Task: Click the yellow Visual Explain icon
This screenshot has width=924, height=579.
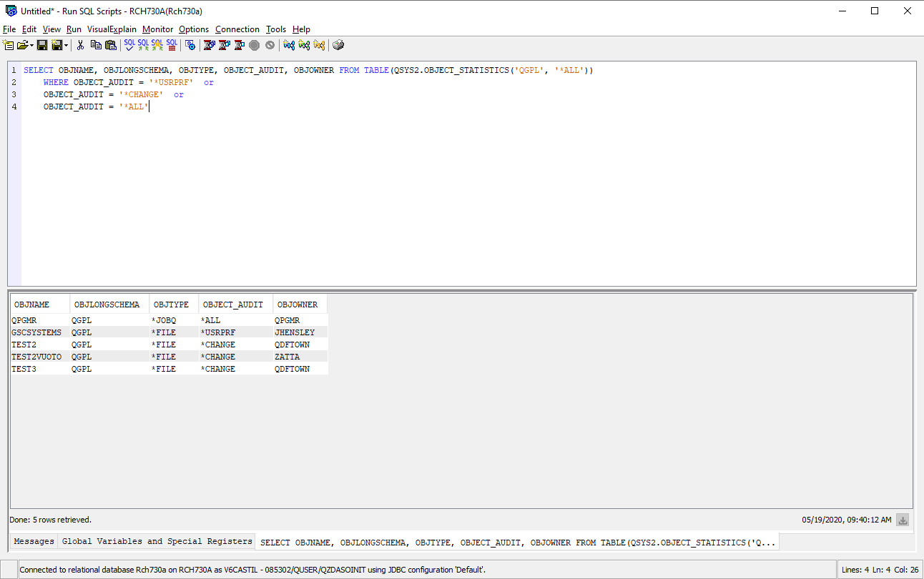Action: (x=319, y=45)
